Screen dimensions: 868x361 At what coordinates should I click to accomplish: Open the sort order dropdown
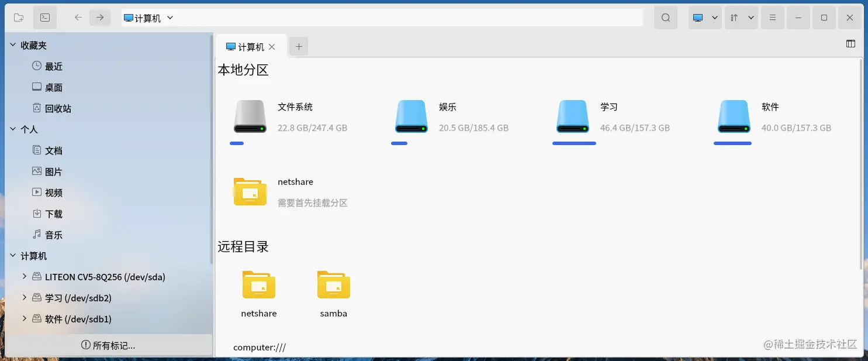[741, 18]
